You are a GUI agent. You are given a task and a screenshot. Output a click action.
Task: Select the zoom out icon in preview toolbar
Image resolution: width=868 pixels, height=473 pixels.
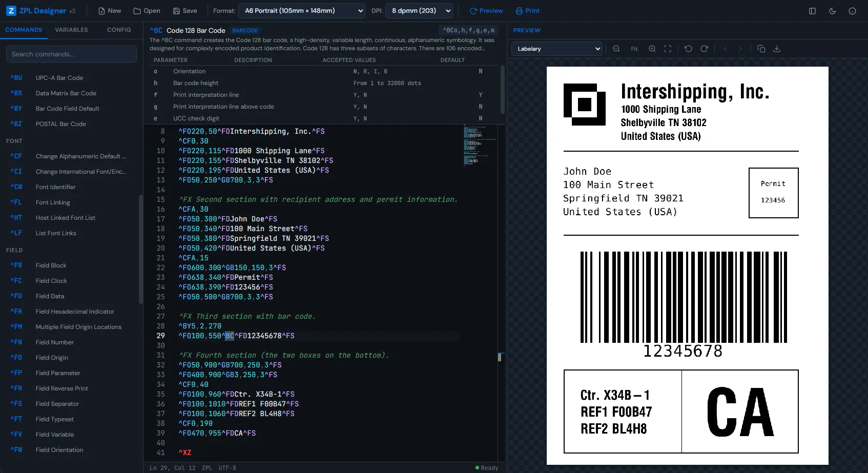(x=616, y=49)
